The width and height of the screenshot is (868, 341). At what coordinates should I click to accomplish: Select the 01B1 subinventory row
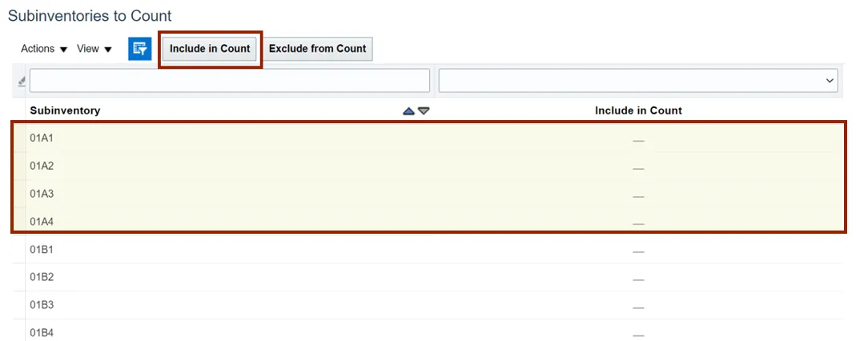pyautogui.click(x=42, y=250)
